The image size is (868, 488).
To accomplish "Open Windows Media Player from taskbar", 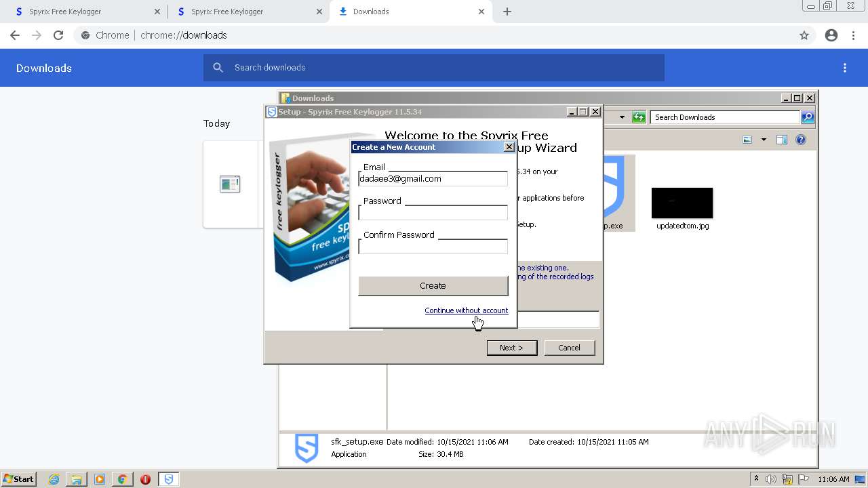I will point(100,479).
